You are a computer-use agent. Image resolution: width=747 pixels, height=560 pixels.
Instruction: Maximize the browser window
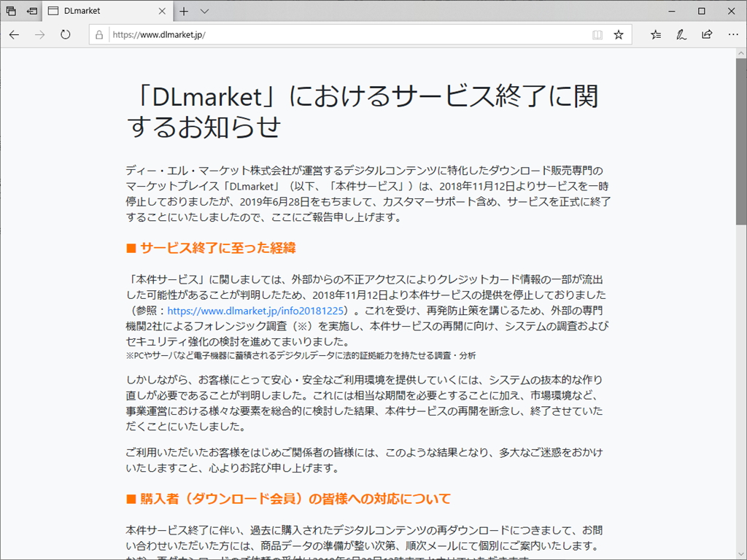[x=701, y=11]
